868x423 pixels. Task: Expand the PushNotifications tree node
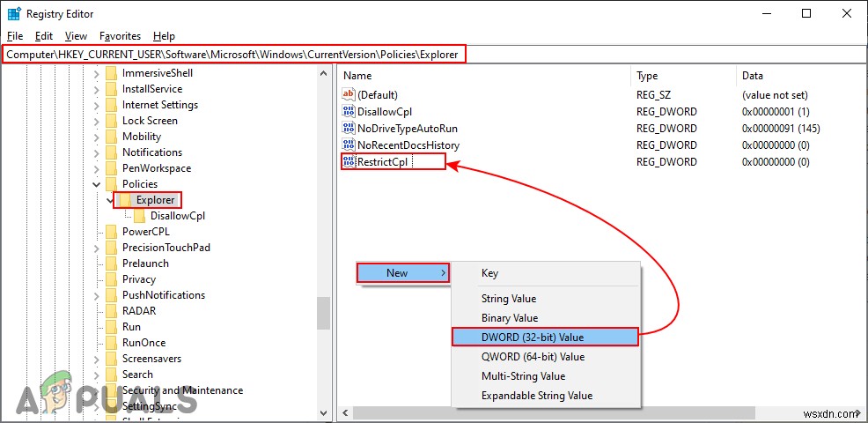(x=97, y=295)
